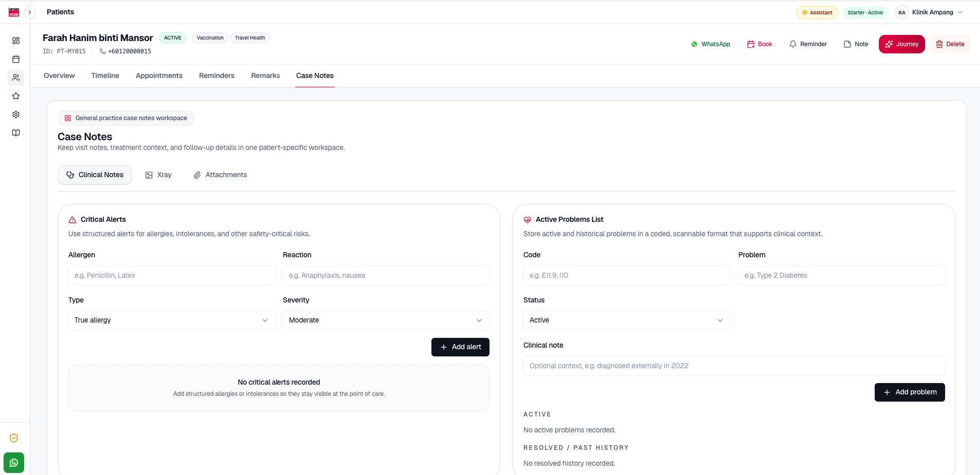Open the Attachments sub-tab
The width and height of the screenshot is (980, 475).
pos(220,175)
